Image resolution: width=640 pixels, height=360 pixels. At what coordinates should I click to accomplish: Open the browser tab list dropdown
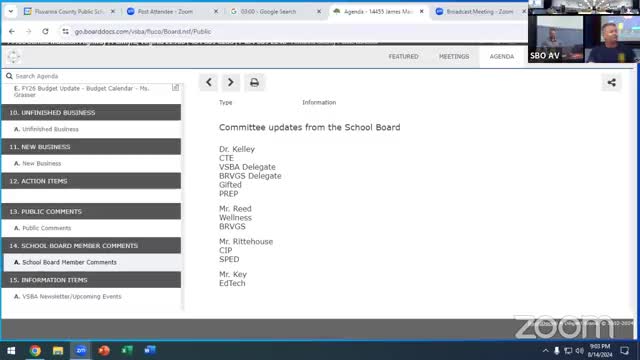(x=11, y=11)
